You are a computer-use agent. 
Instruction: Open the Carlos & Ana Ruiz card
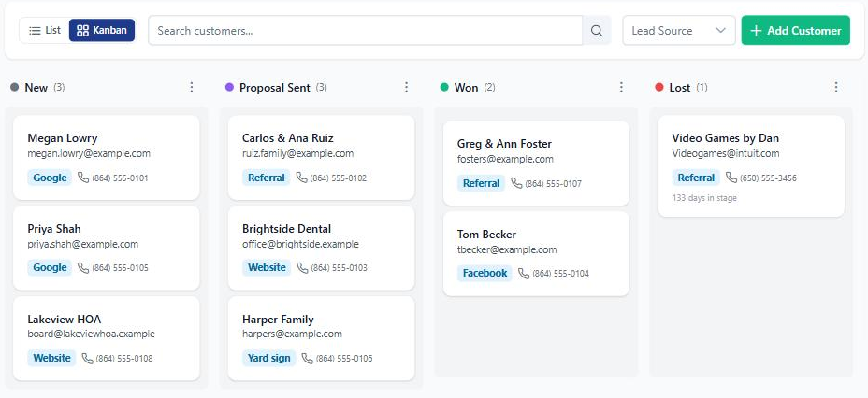[321, 158]
